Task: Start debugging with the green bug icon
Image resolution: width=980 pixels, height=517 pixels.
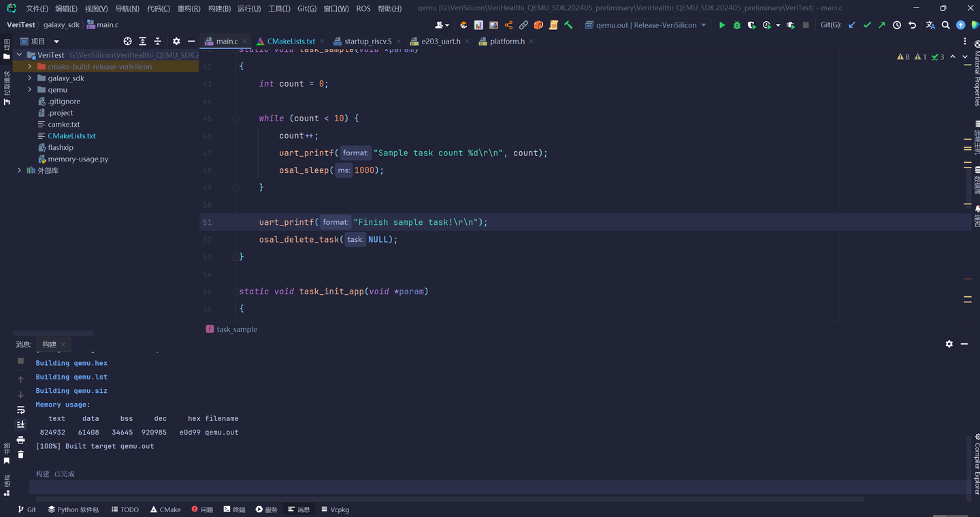Action: click(736, 25)
